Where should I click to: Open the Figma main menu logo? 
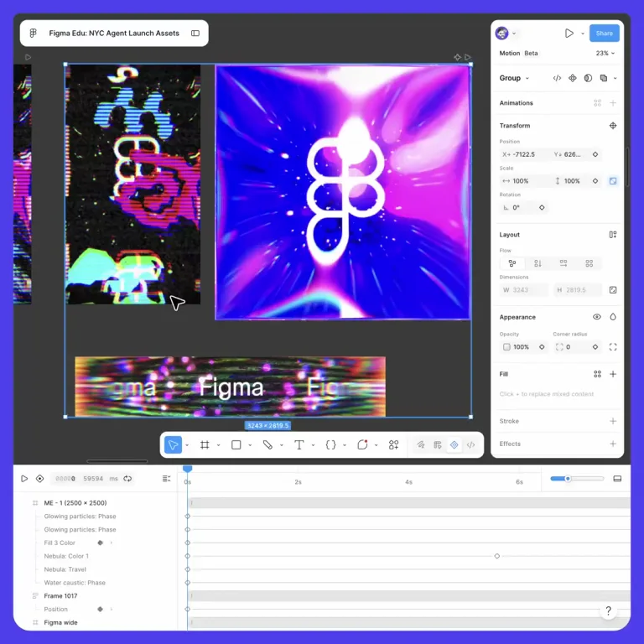(34, 33)
